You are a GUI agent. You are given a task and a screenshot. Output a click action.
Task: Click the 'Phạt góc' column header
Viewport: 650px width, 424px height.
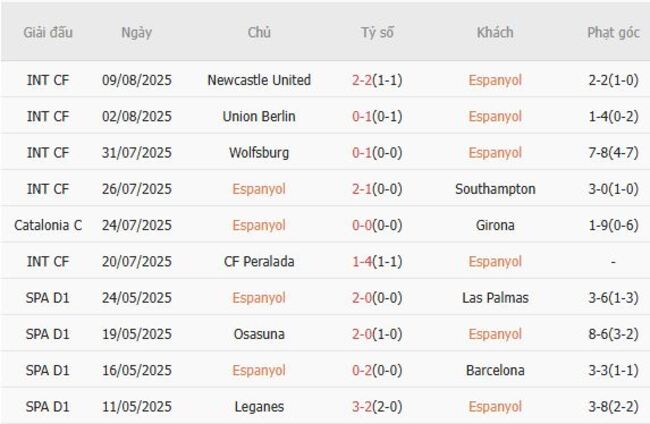[613, 32]
